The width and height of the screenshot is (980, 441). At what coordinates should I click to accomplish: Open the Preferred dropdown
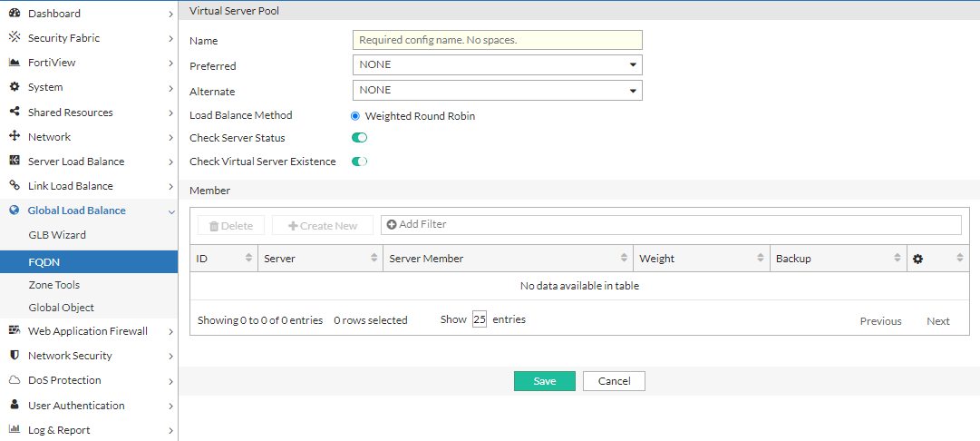click(x=497, y=65)
